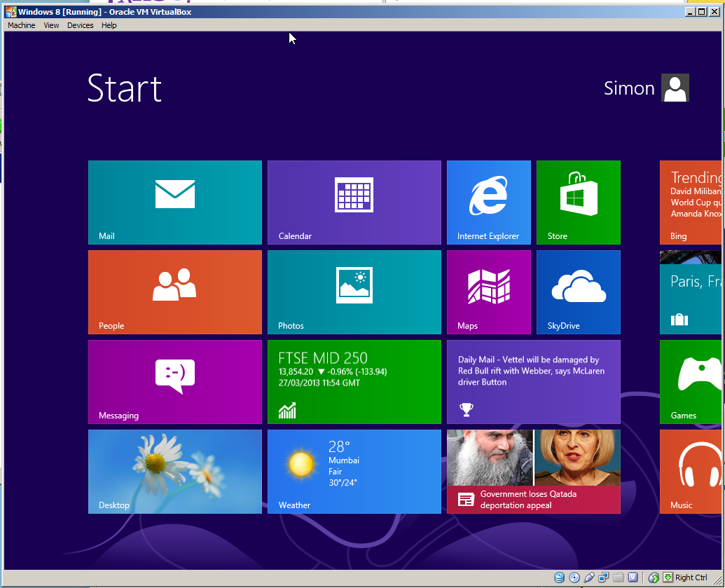
Task: Open the Music headphones tile
Action: (691, 472)
